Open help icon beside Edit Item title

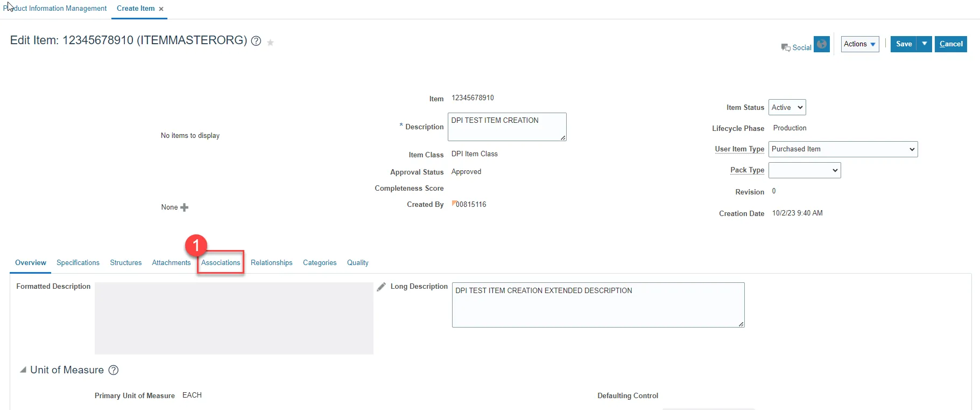coord(256,41)
